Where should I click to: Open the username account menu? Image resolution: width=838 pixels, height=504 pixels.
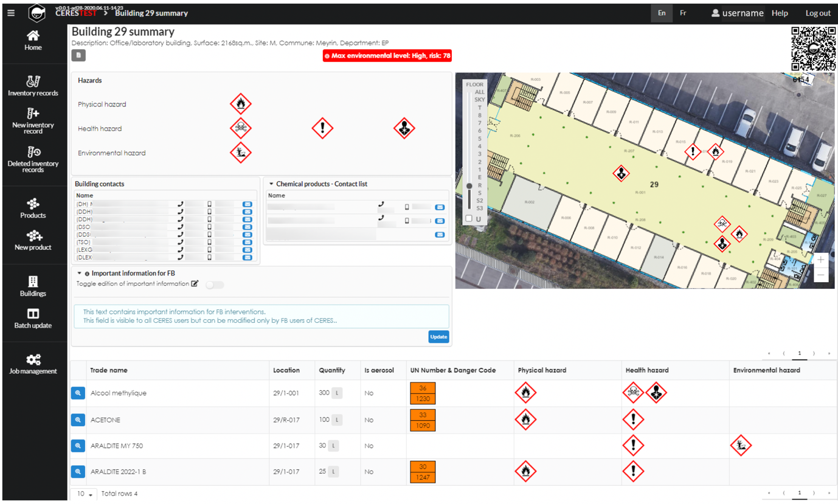click(x=737, y=13)
